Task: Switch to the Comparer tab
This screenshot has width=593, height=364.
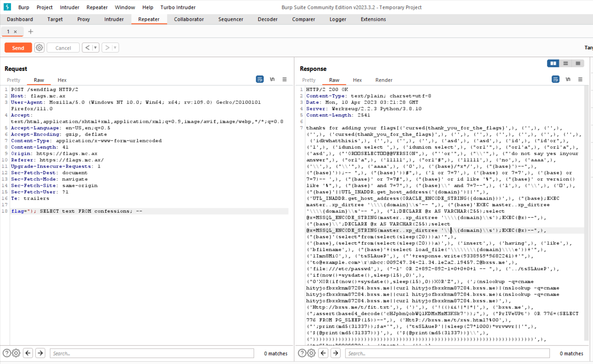Action: [304, 19]
